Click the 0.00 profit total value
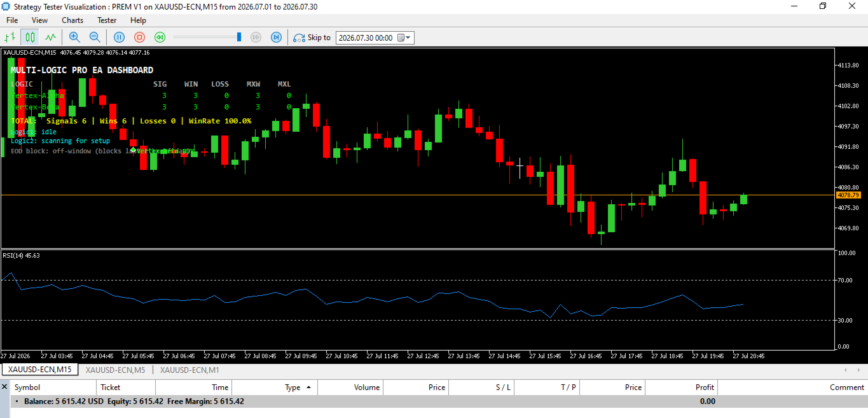Viewport: 868px width, 418px height. [707, 401]
